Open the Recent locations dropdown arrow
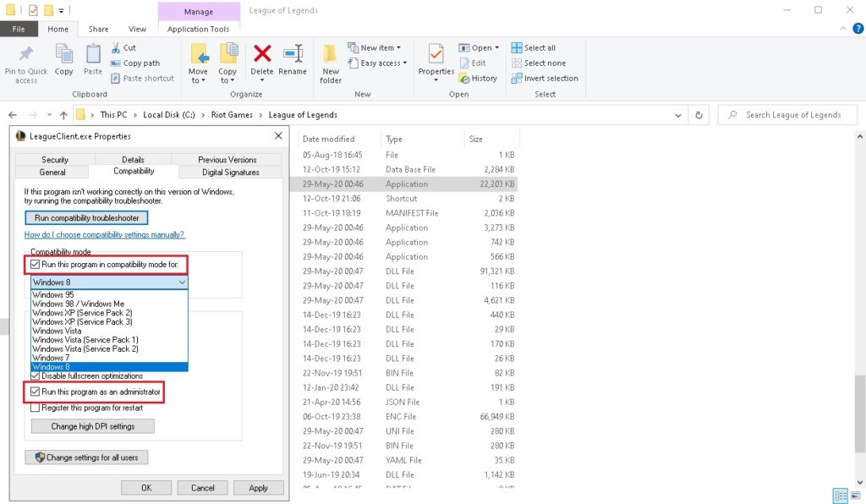Viewport: 866px width, 504px height. [49, 115]
